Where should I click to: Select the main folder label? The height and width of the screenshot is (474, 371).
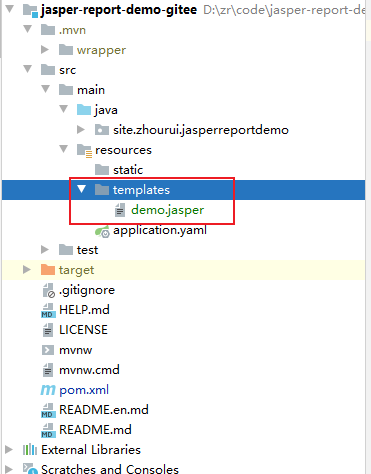pos(91,90)
